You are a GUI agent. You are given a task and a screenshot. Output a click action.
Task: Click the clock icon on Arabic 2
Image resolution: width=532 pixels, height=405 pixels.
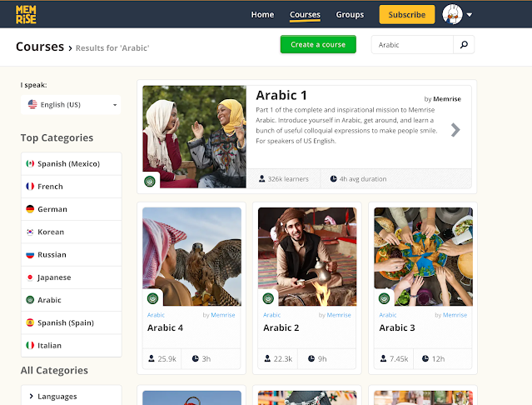[x=311, y=358]
